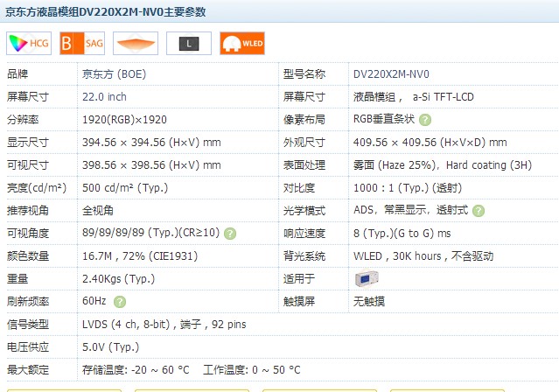The image size is (559, 392).
Task: Click the 表面处理 label
Action: [x=304, y=165]
